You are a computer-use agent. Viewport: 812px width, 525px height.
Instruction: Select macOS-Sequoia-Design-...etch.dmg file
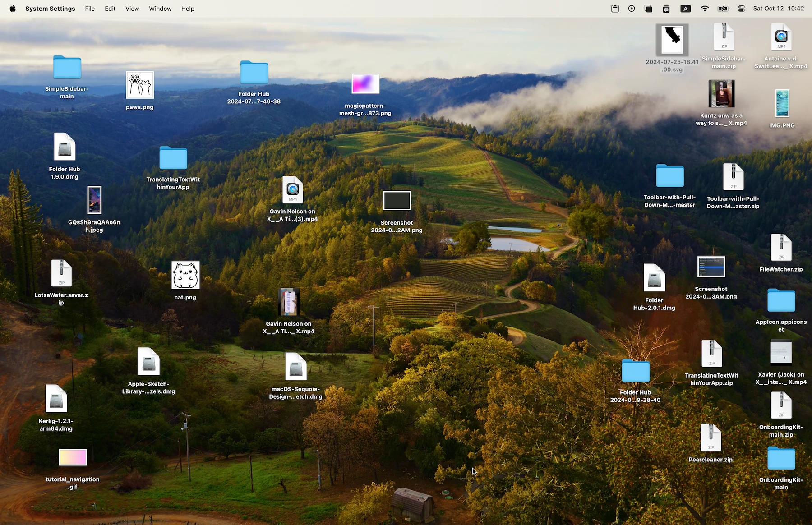tap(296, 367)
